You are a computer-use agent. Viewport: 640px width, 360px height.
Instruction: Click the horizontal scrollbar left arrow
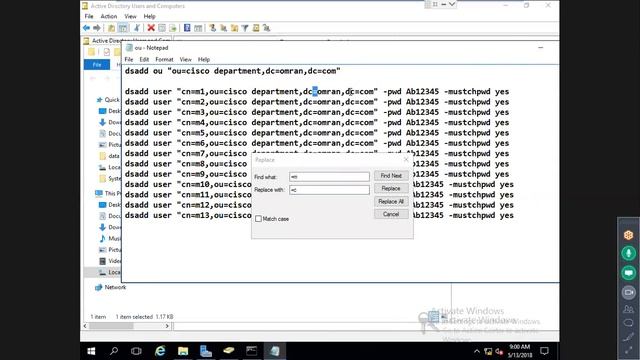(x=85, y=326)
